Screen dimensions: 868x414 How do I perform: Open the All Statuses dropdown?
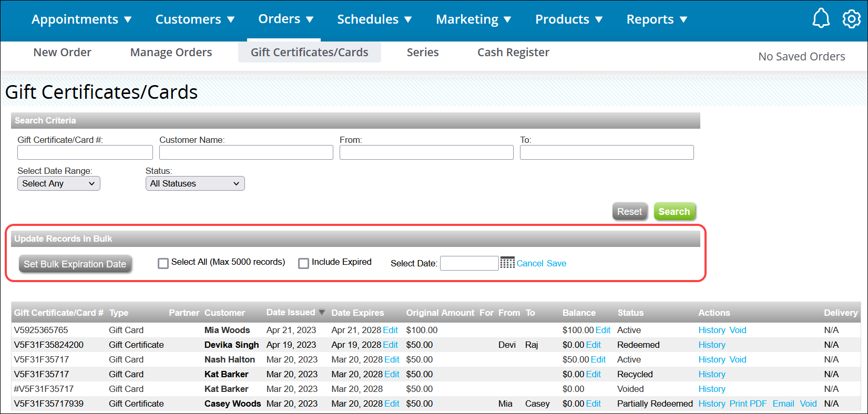click(195, 183)
